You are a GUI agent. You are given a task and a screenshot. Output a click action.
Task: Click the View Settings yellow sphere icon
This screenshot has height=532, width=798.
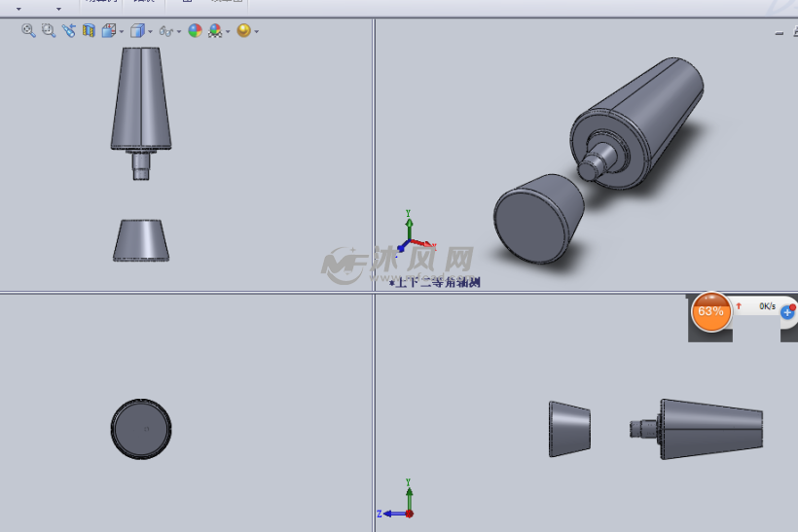(243, 31)
